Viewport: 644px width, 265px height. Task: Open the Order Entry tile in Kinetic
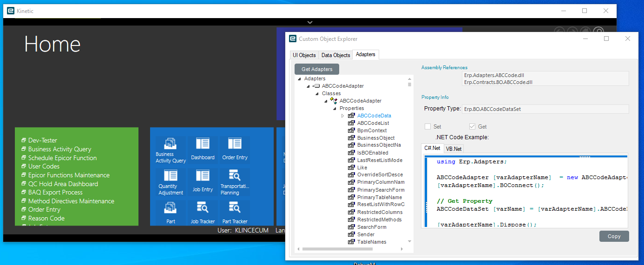click(x=235, y=150)
